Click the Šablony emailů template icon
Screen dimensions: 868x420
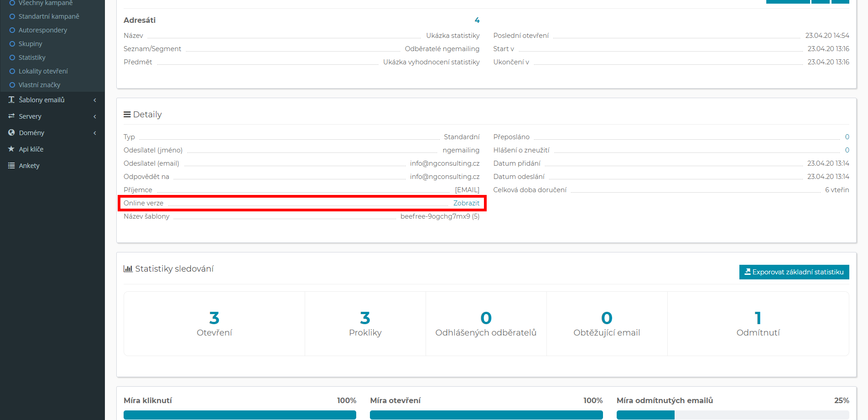coord(11,100)
